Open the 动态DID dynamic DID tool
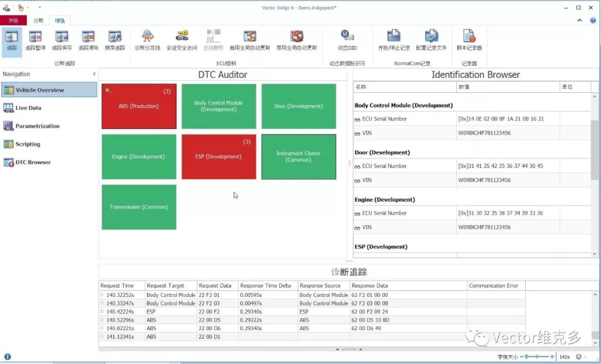This screenshot has width=601, height=364. coord(347,41)
